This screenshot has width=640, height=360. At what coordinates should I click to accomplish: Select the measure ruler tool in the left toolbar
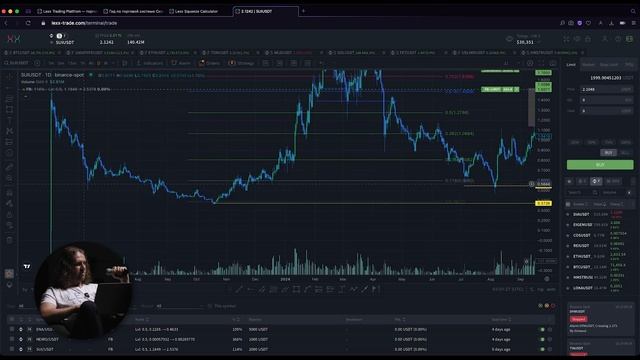click(9, 167)
